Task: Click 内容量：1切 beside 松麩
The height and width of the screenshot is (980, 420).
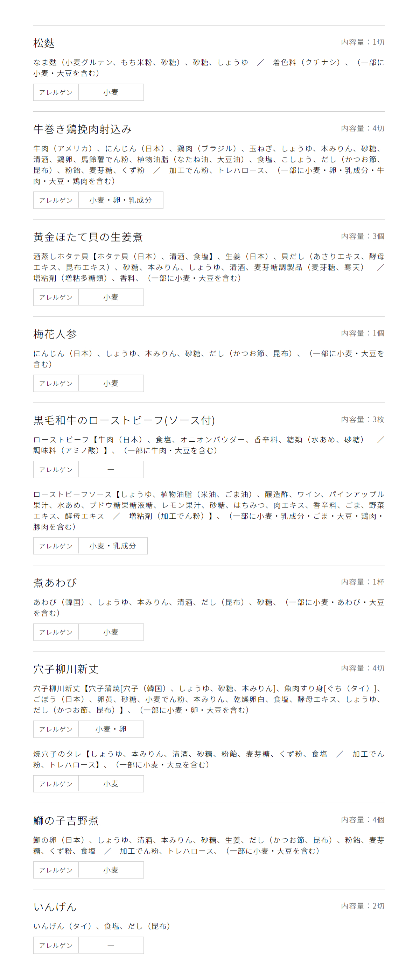Action: 363,42
